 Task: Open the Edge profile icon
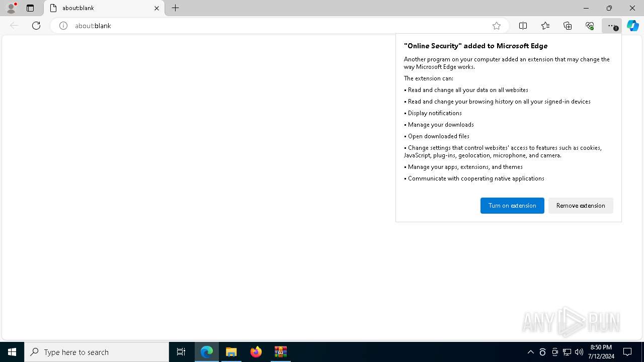pos(11,8)
